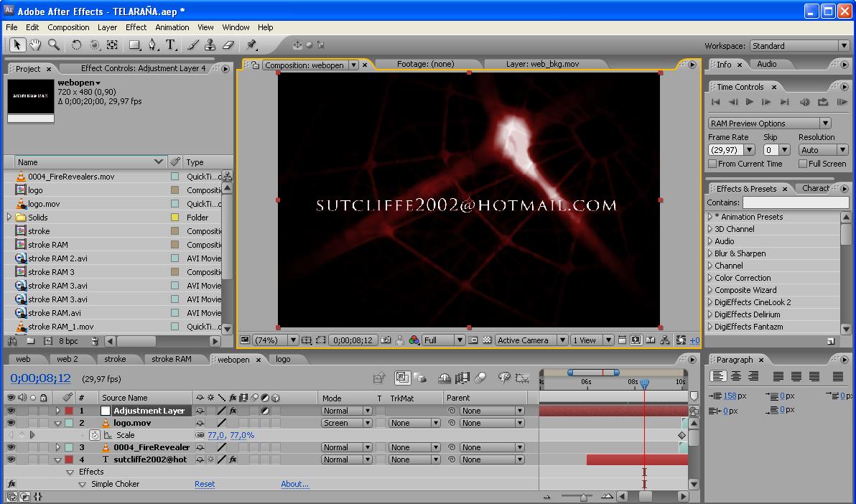Jump to first frame in Time Controls
This screenshot has height=504, width=856.
click(716, 101)
